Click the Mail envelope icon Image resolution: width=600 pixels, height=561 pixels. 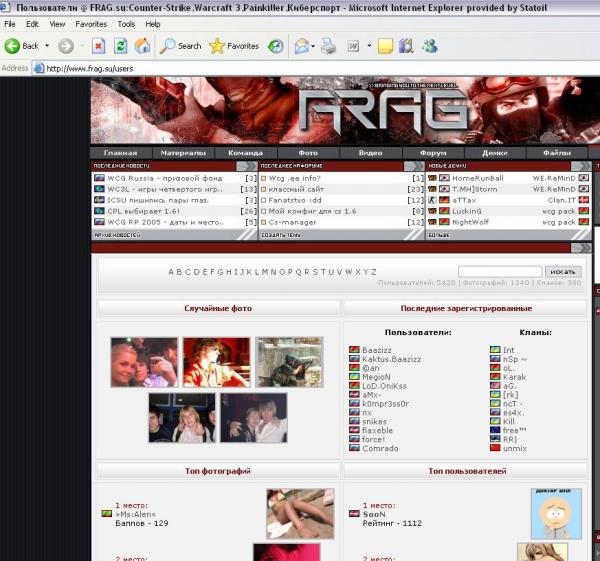[x=302, y=46]
